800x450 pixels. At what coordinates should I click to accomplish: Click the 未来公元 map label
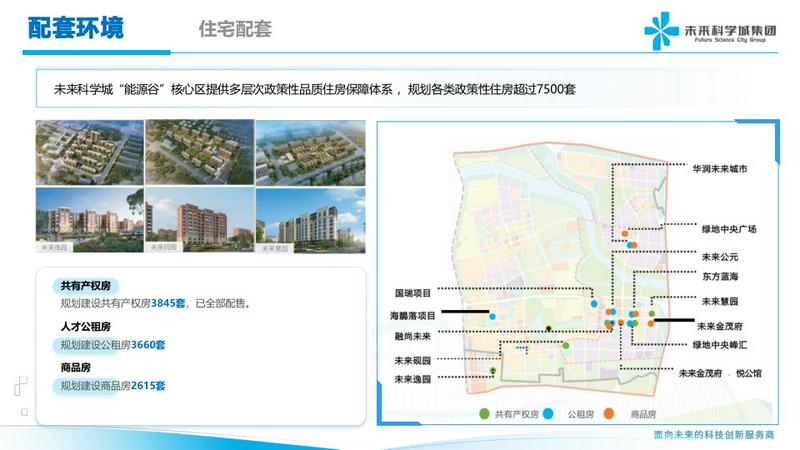point(720,257)
